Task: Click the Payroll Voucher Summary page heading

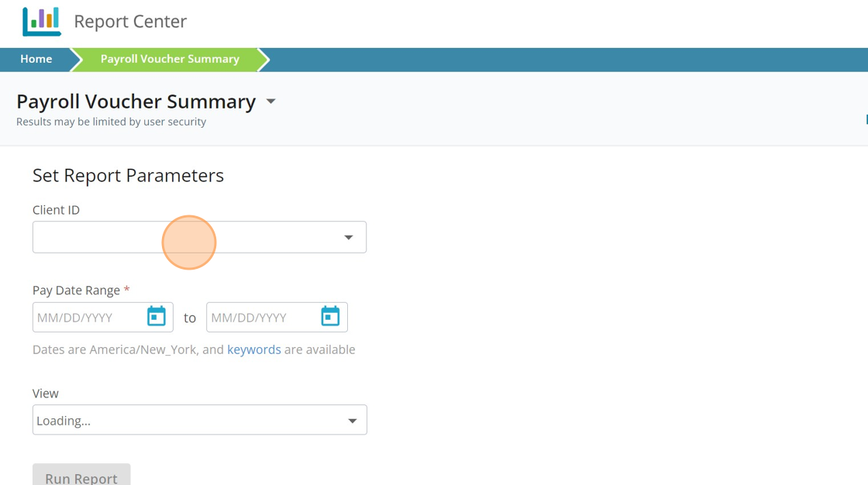Action: coord(136,101)
